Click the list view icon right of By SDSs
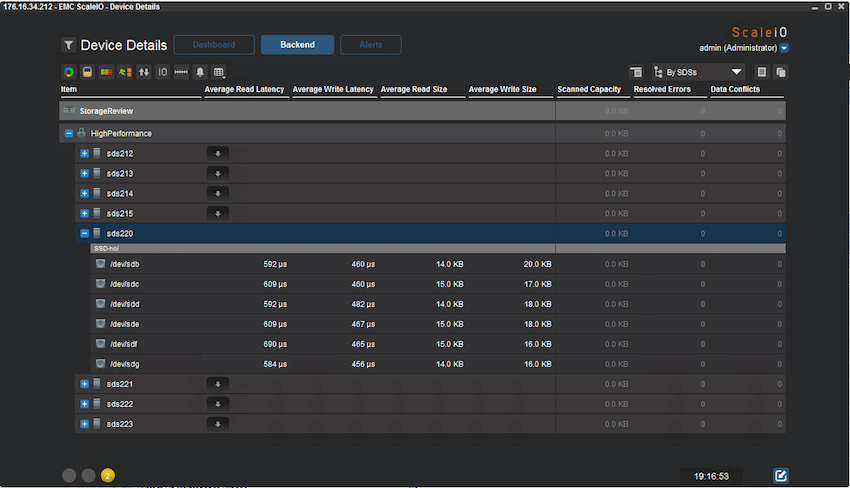Screen dimensions: 850x488 coord(762,72)
